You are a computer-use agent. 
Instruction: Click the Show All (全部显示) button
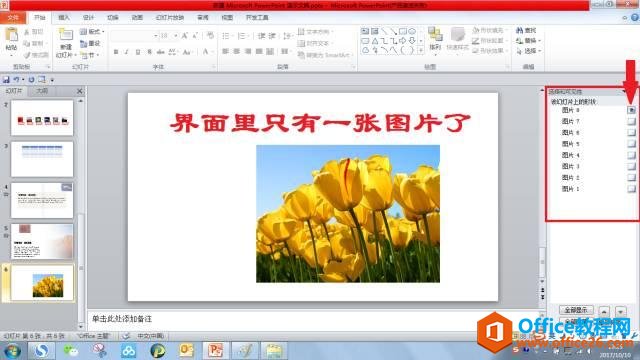pyautogui.click(x=576, y=310)
